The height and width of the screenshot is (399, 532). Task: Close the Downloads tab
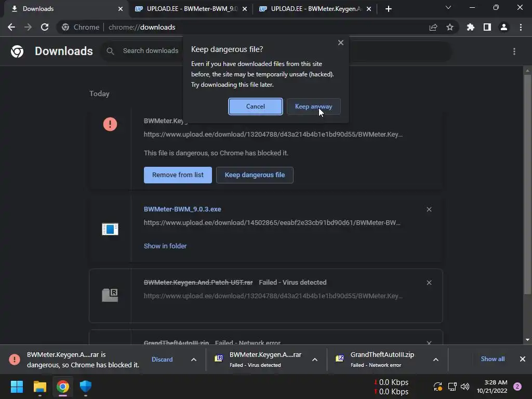tap(121, 9)
